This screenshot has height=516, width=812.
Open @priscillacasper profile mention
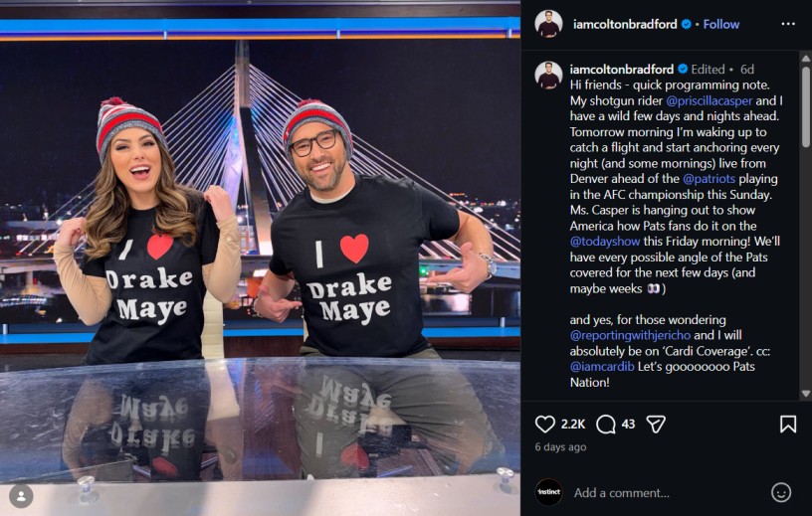point(709,100)
